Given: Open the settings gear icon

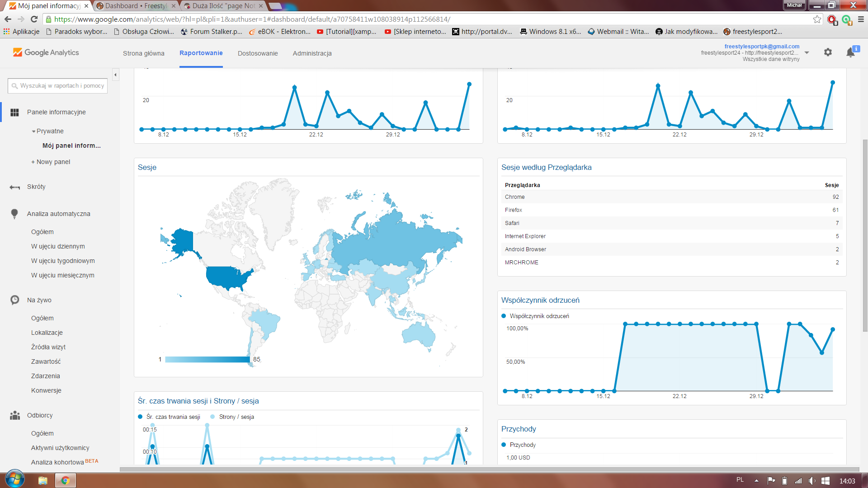Looking at the screenshot, I should pyautogui.click(x=828, y=52).
